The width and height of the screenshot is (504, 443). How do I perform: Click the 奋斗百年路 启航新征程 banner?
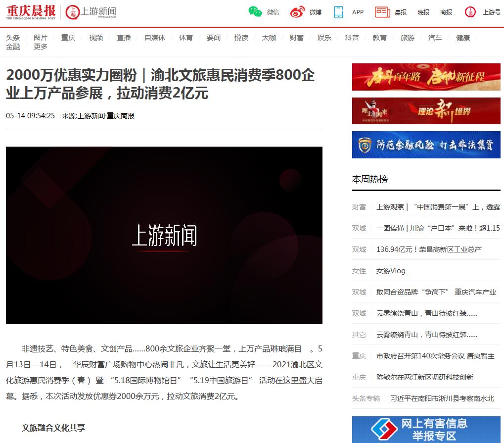point(426,77)
